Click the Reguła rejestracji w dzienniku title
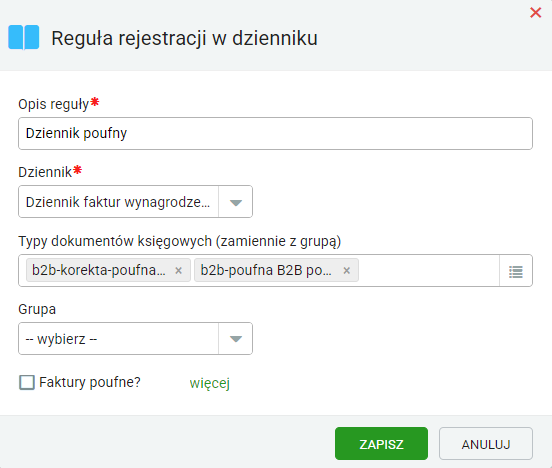 [184, 38]
